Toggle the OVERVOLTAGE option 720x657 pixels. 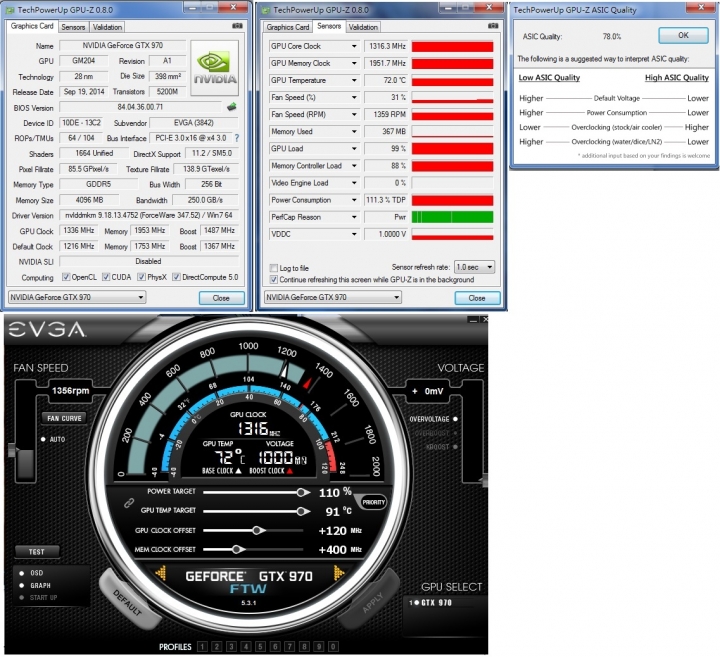click(x=455, y=419)
